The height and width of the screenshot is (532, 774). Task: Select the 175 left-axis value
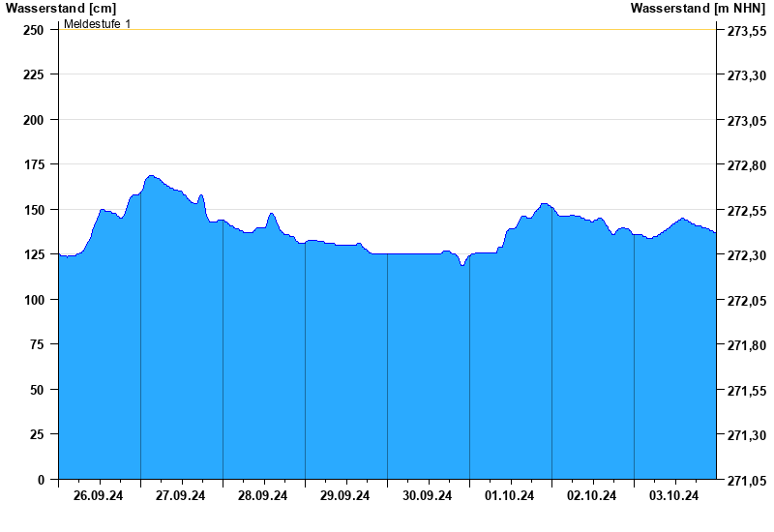(x=34, y=164)
